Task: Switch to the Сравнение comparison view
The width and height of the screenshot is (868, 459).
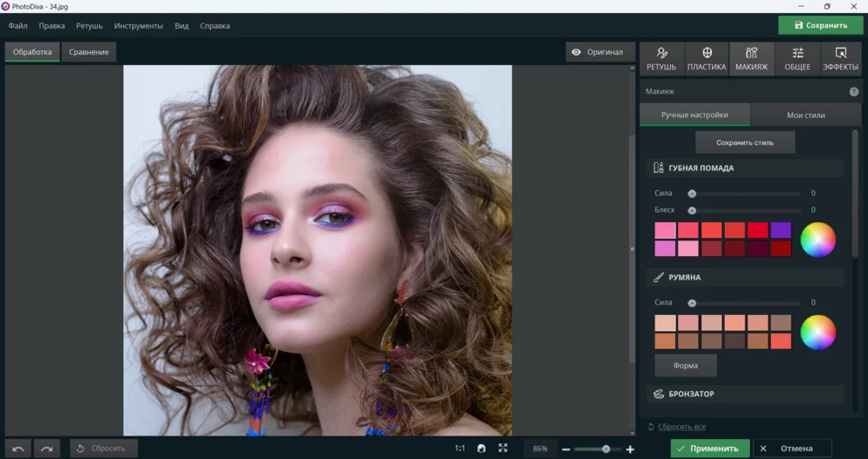Action: [x=89, y=52]
